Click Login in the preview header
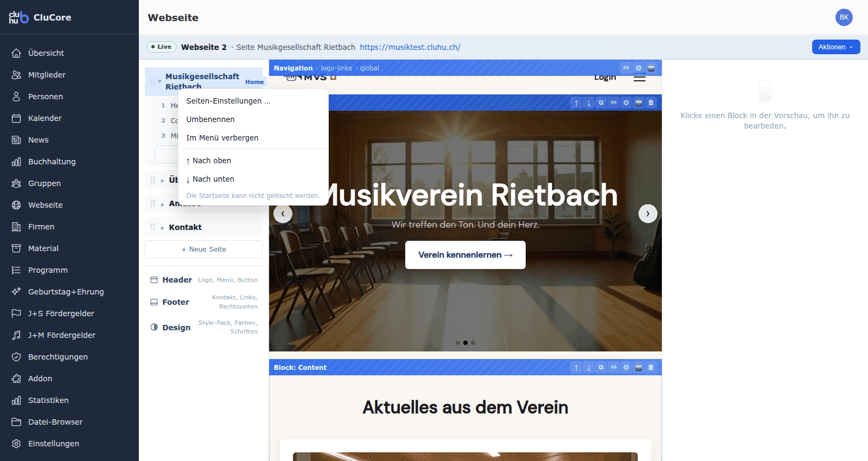Viewport: 868px width, 461px height. pyautogui.click(x=605, y=78)
